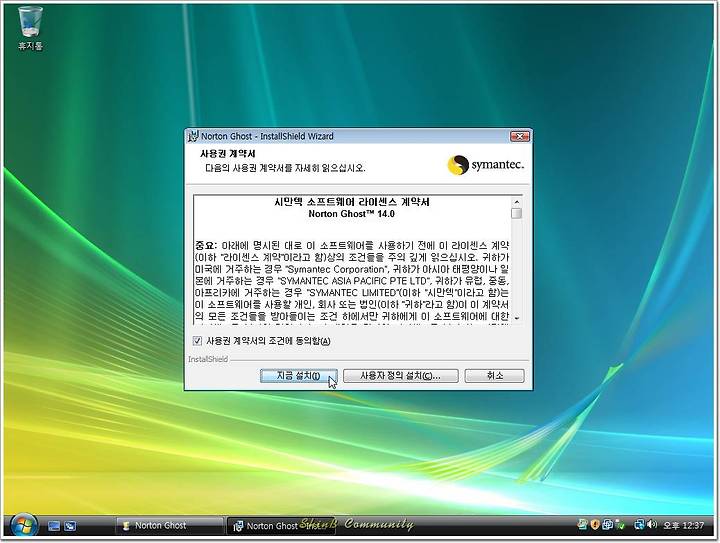Click the '사용권 계약서' wizard page header
This screenshot has width=720, height=543.
click(x=228, y=153)
